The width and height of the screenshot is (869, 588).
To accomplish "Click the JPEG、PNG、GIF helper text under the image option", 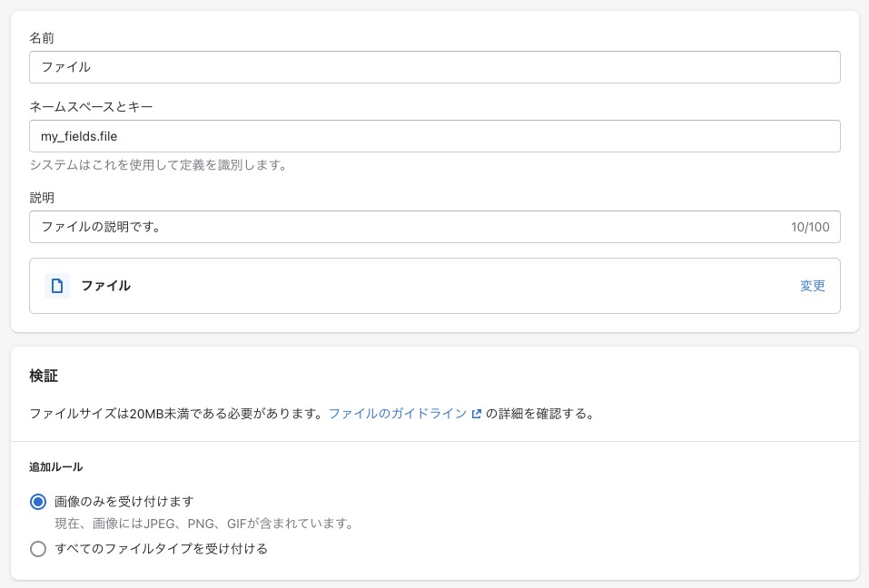I will coord(204,524).
